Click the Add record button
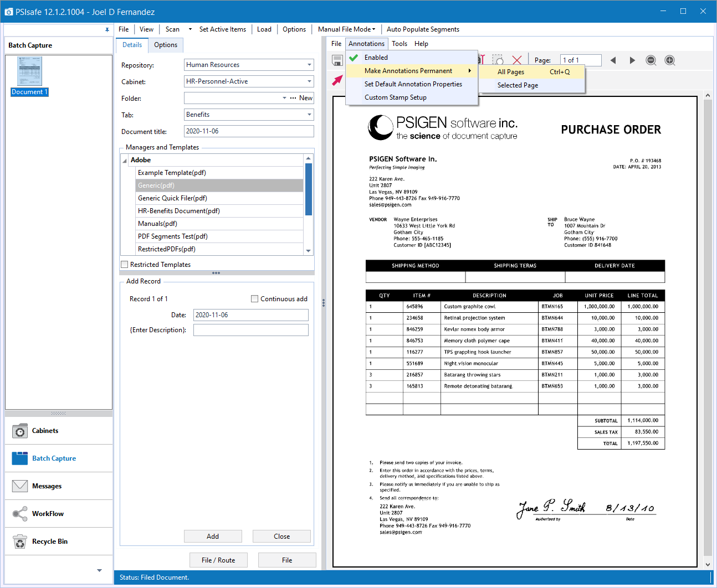Image resolution: width=717 pixels, height=588 pixels. 213,537
